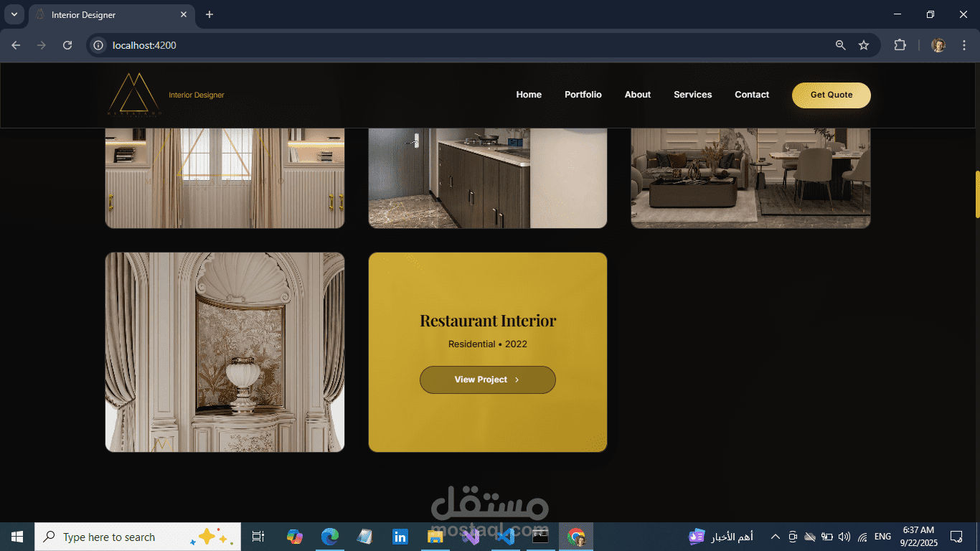Image resolution: width=980 pixels, height=551 pixels.
Task: Open the clock showing 6:37 AM
Action: (919, 537)
